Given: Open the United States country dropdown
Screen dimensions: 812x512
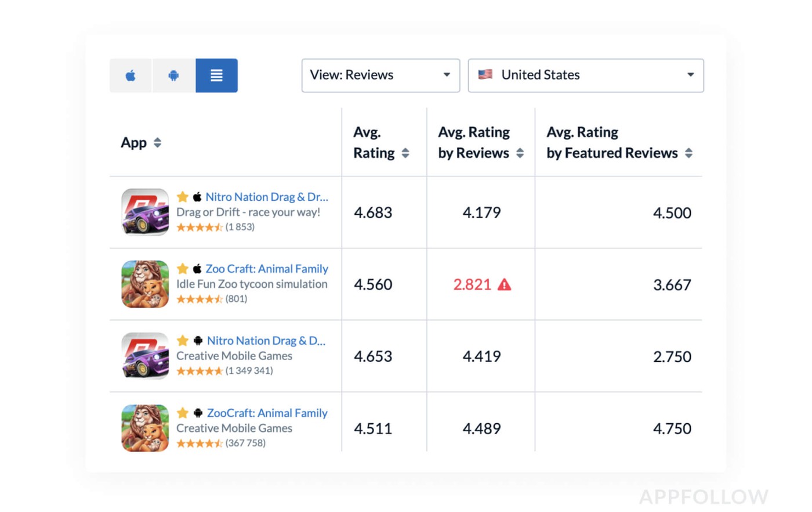Looking at the screenshot, I should [x=585, y=75].
